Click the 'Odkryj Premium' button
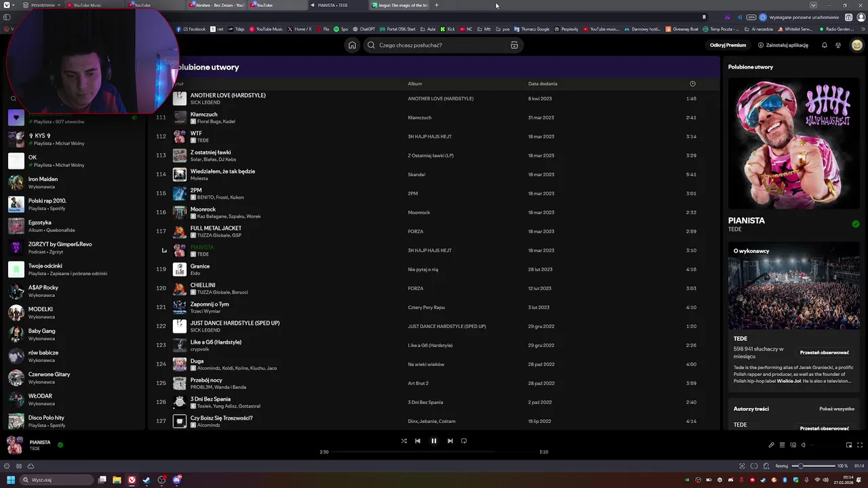 728,45
